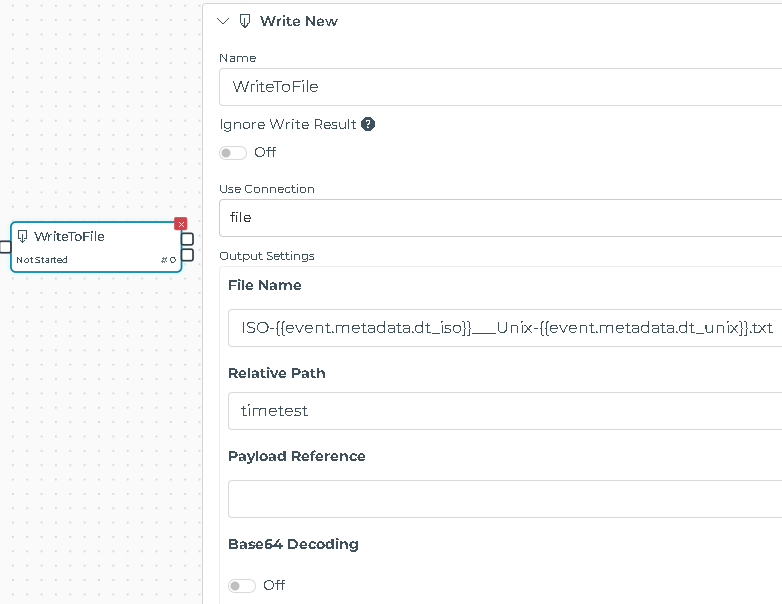Click the lower output port of WriteToFile node
Viewport: 782px width, 604px height.
click(187, 254)
